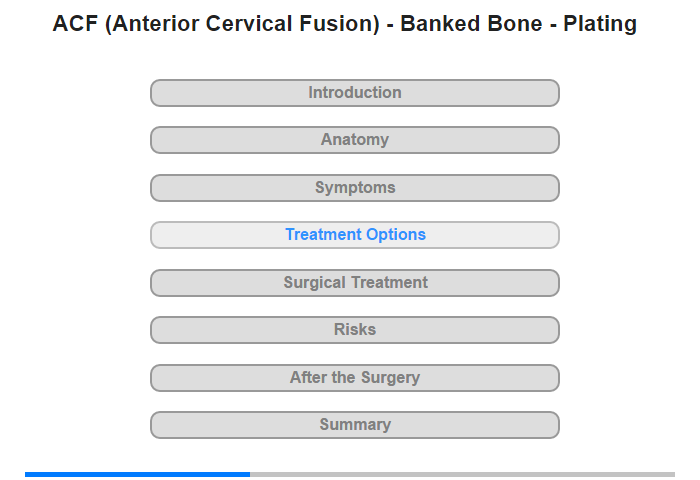
Task: Click the gray unfilled part of progress bar
Action: [x=462, y=474]
